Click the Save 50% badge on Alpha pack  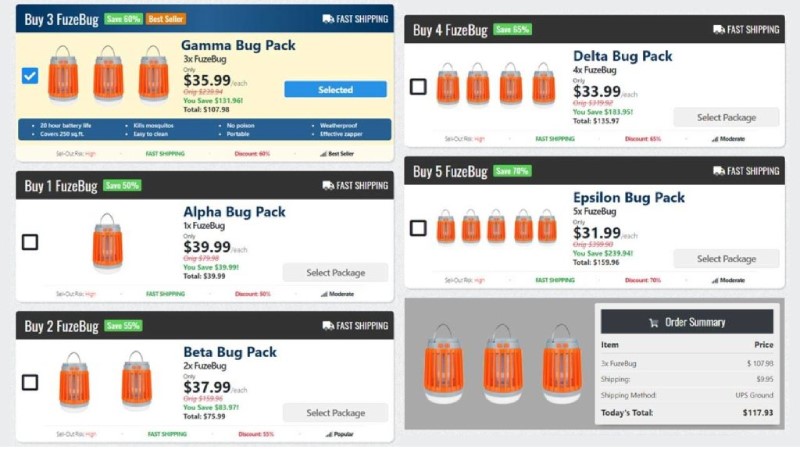point(122,185)
